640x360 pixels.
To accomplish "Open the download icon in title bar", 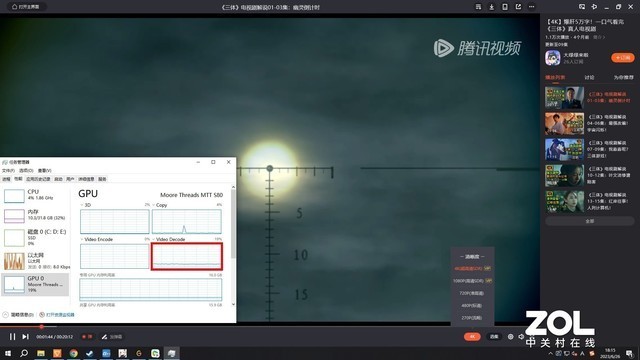I will 491,7.
